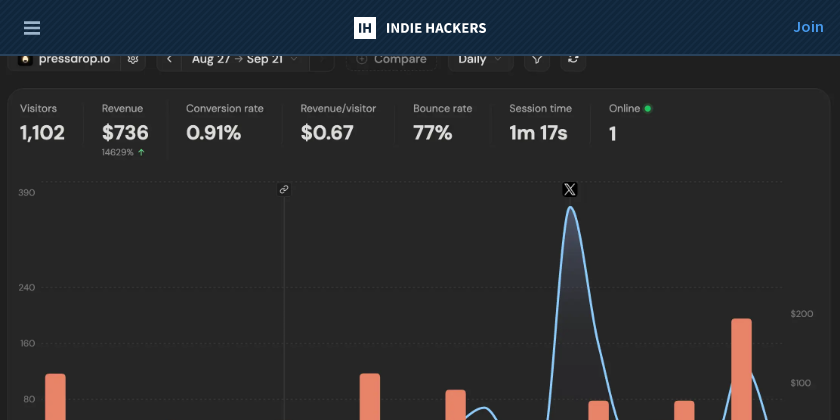Select the Revenue $736 metric
840x420 pixels.
(x=125, y=124)
